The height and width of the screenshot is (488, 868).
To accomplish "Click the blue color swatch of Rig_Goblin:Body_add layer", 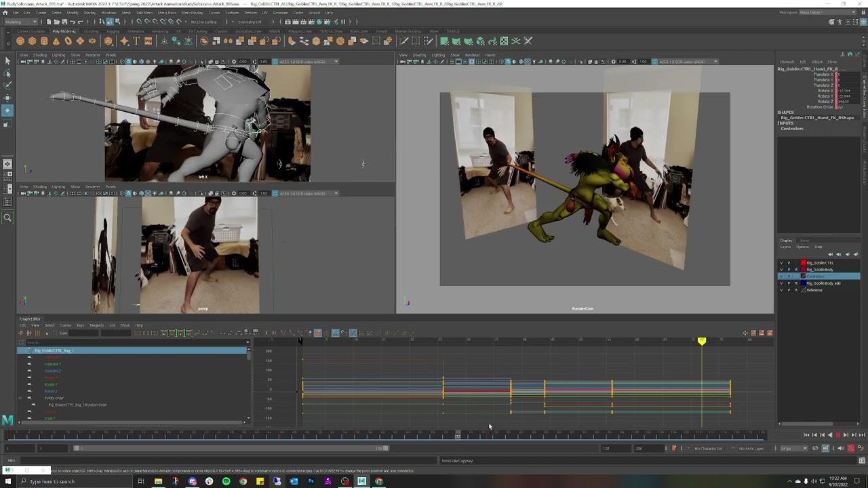I will tap(804, 283).
